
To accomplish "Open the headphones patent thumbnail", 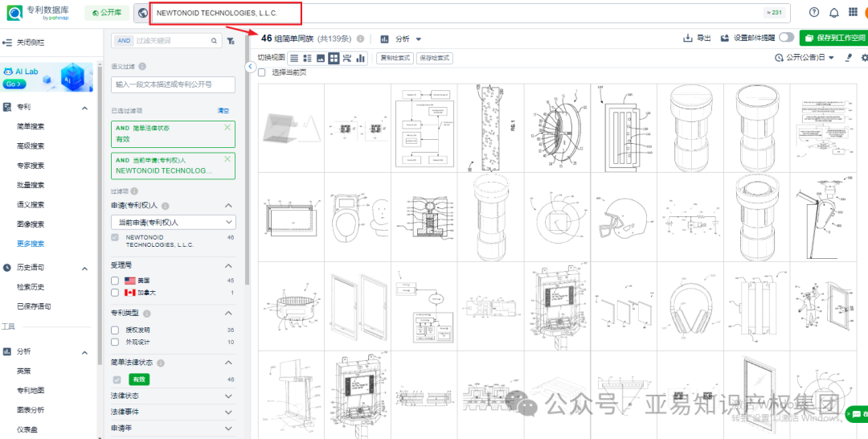I will [690, 306].
